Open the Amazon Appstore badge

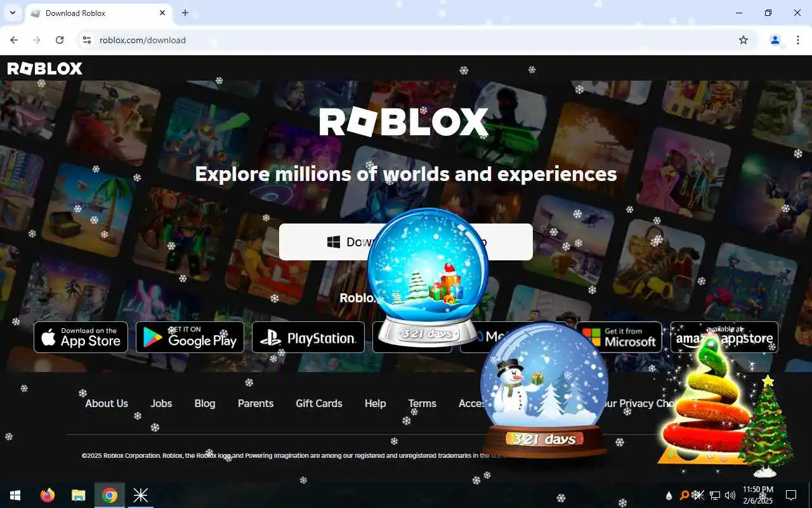(724, 337)
